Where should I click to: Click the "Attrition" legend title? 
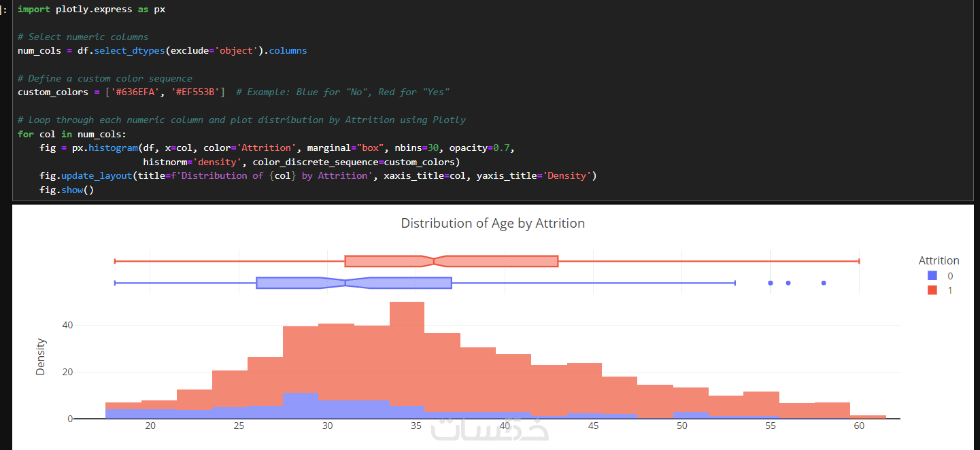click(939, 260)
